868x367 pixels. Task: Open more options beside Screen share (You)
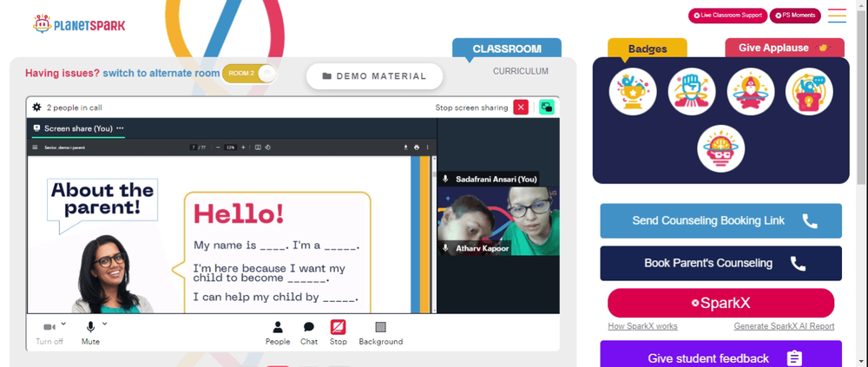[x=120, y=128]
